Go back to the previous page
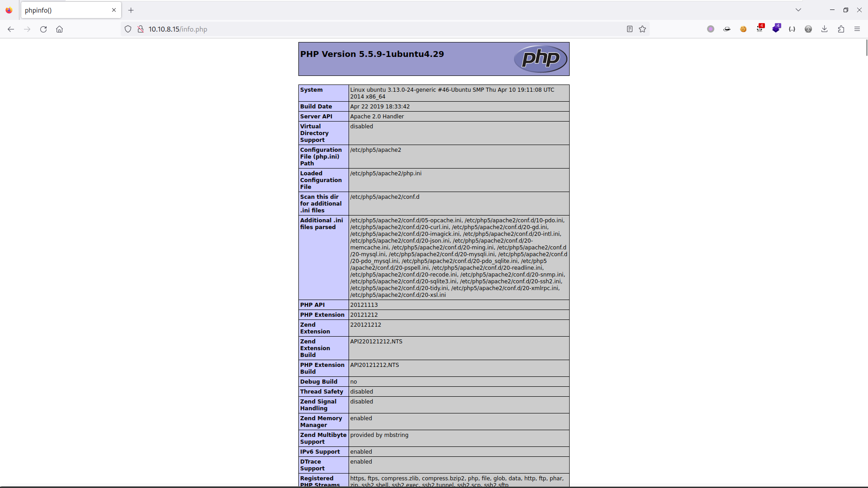The height and width of the screenshot is (488, 868). (x=11, y=29)
